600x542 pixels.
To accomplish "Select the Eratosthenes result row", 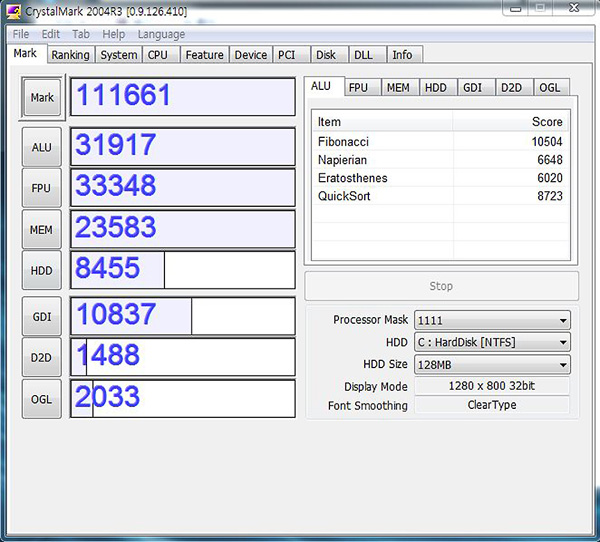I will point(441,178).
